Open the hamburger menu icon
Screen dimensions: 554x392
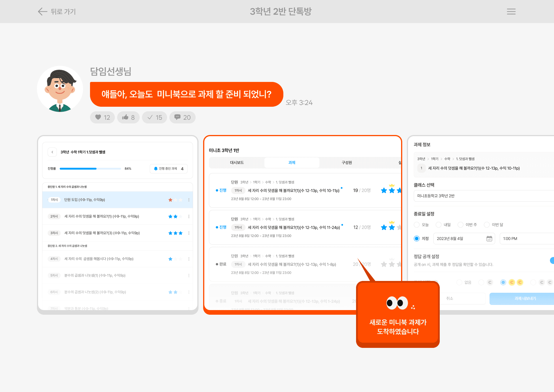coord(511,12)
